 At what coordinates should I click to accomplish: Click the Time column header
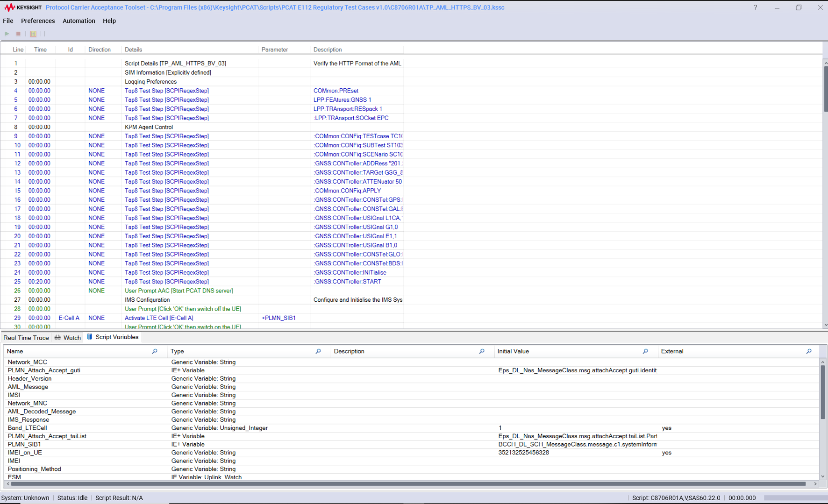point(40,50)
